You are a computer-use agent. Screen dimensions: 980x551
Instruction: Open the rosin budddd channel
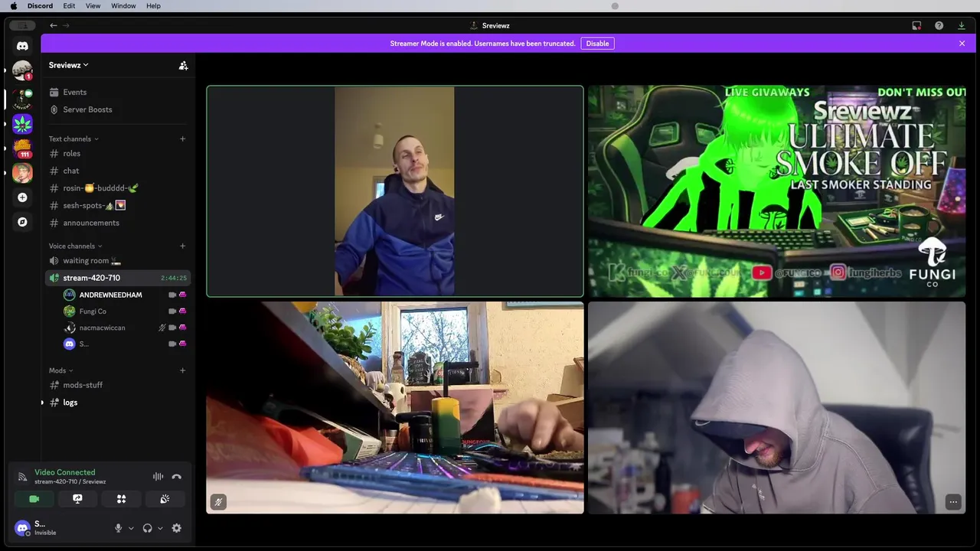tap(117, 188)
